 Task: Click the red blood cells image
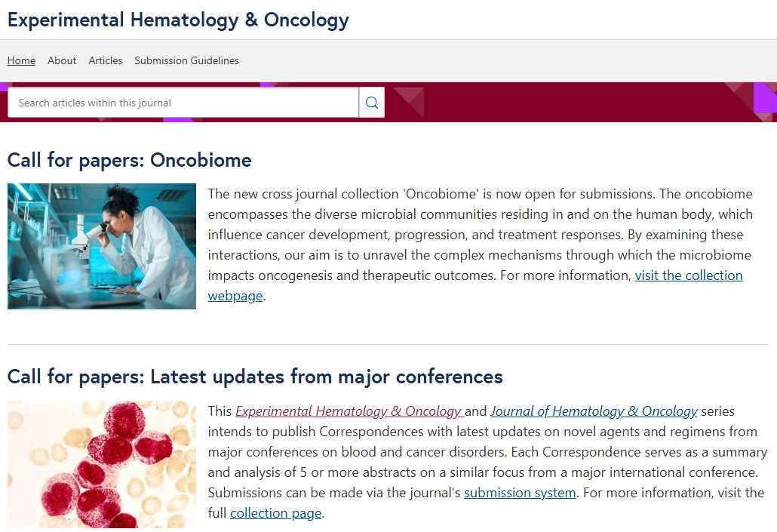point(102,465)
